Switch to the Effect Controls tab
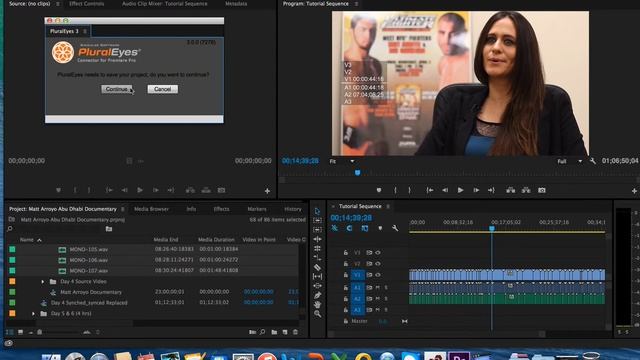 [87, 4]
